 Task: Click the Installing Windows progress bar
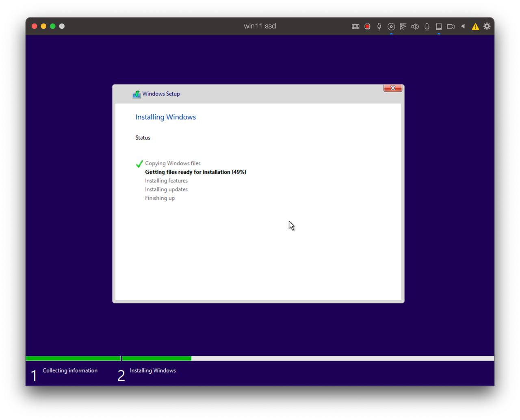pyautogui.click(x=308, y=358)
